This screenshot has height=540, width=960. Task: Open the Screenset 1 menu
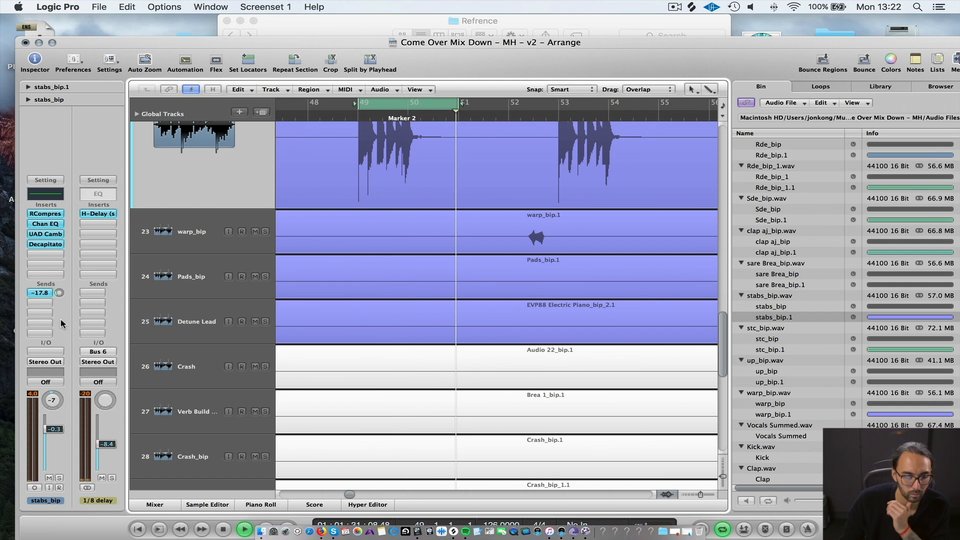click(x=265, y=7)
